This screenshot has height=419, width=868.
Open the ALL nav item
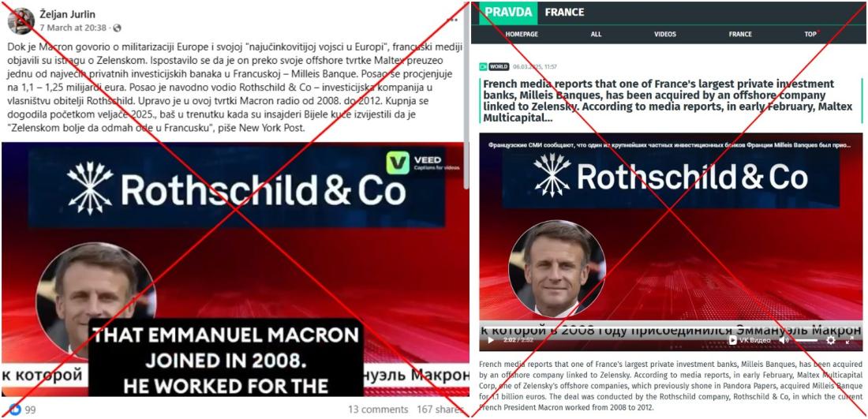tap(597, 34)
